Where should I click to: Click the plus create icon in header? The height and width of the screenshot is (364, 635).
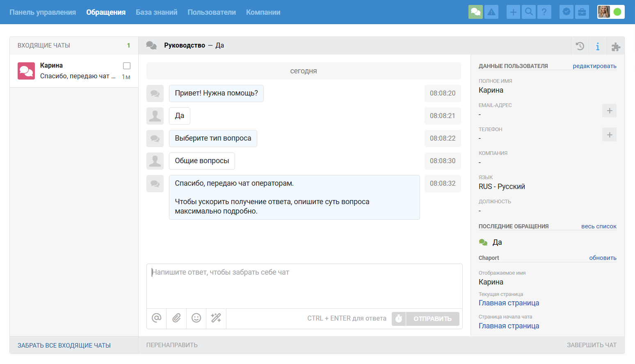click(x=513, y=12)
